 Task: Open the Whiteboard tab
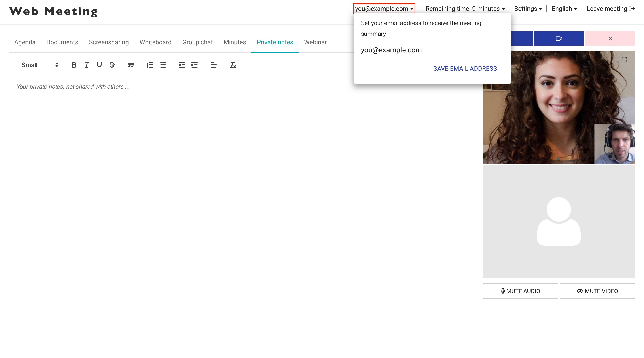pos(155,42)
